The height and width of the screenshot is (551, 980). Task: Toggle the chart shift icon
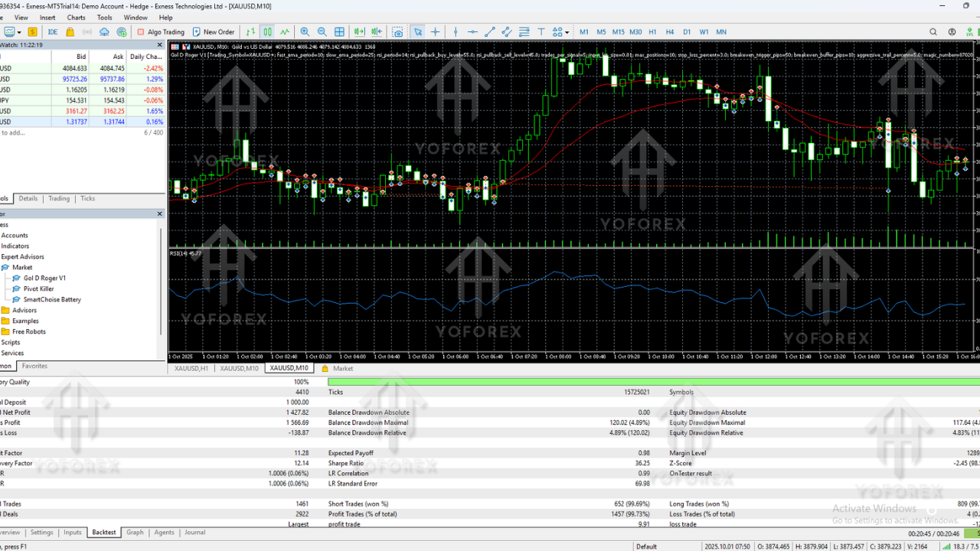coord(376,32)
